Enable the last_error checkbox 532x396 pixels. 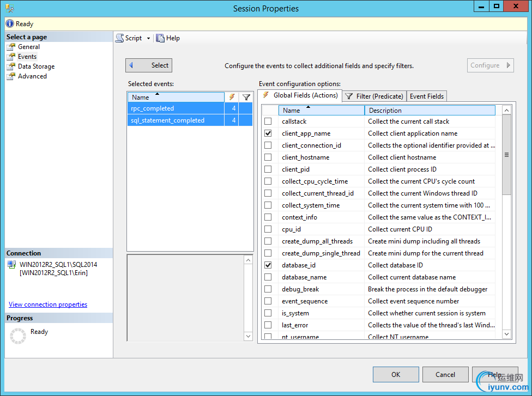coord(268,325)
